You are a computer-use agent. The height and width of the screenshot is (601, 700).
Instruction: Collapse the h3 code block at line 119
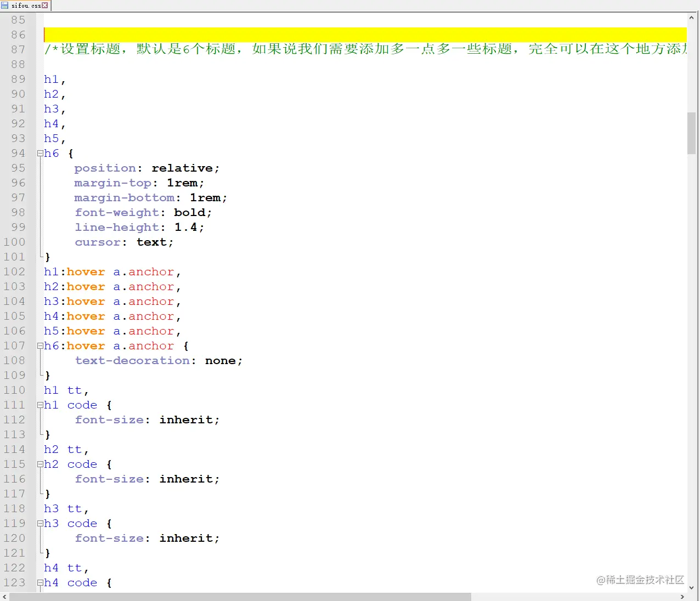(40, 524)
